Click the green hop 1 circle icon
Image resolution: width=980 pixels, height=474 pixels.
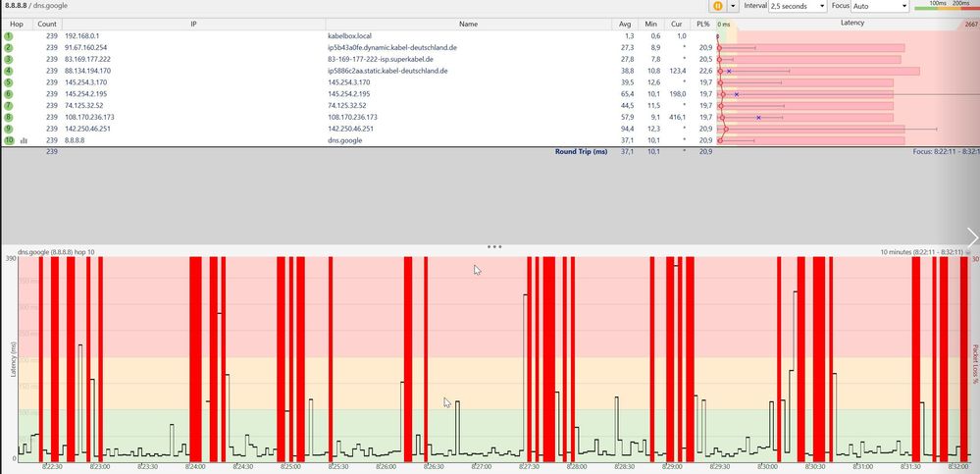click(x=8, y=36)
